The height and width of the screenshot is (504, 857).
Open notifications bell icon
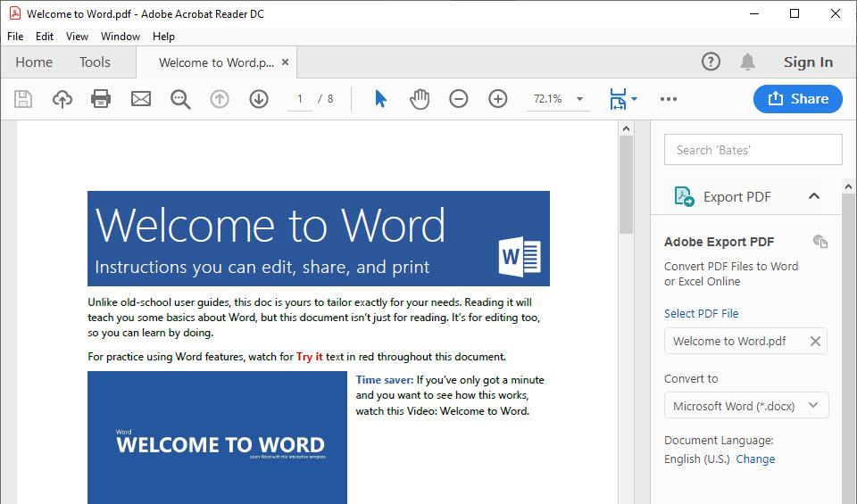point(748,62)
